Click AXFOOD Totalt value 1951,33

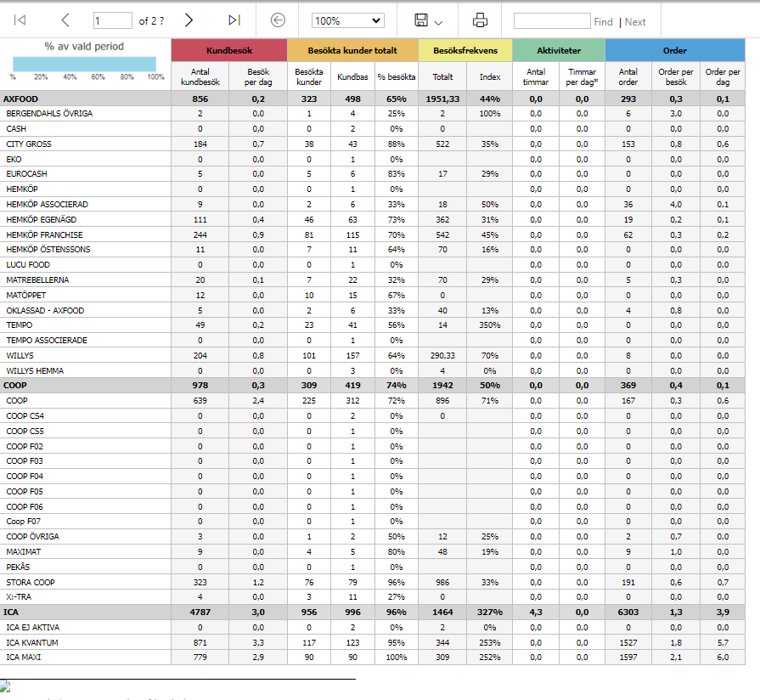tap(442, 99)
